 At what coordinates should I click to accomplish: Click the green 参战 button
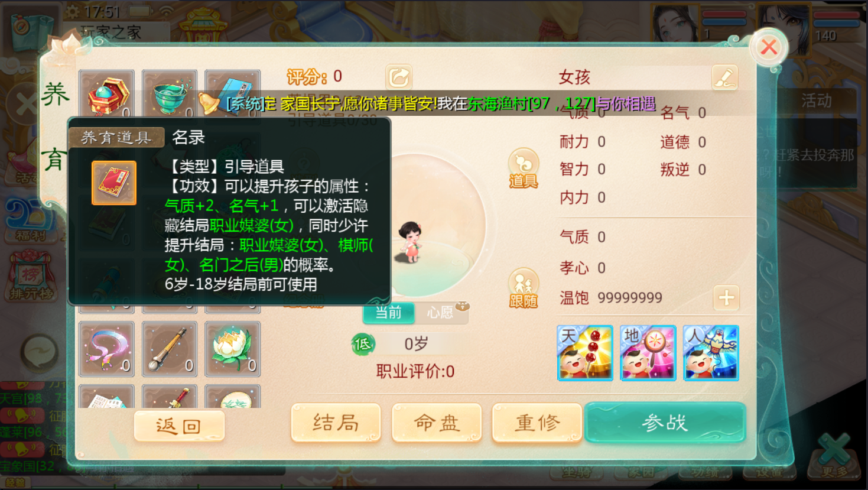coord(665,423)
